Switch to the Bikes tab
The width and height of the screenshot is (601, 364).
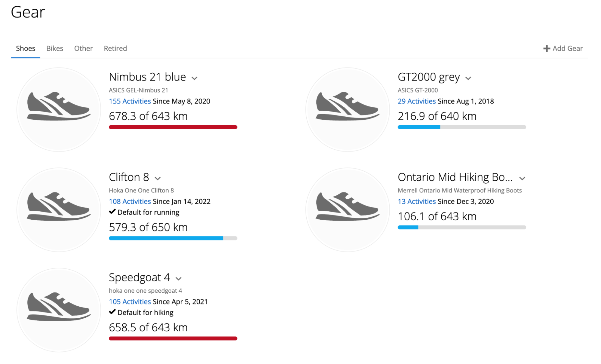click(55, 48)
